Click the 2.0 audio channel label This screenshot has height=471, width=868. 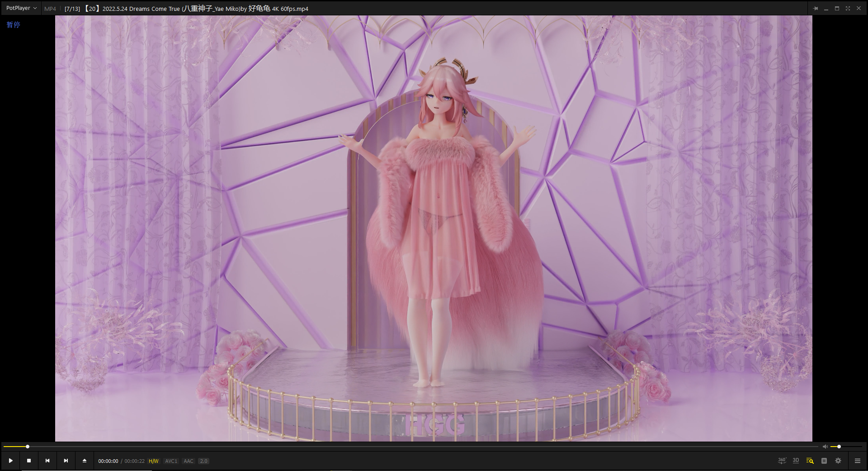[x=203, y=461]
